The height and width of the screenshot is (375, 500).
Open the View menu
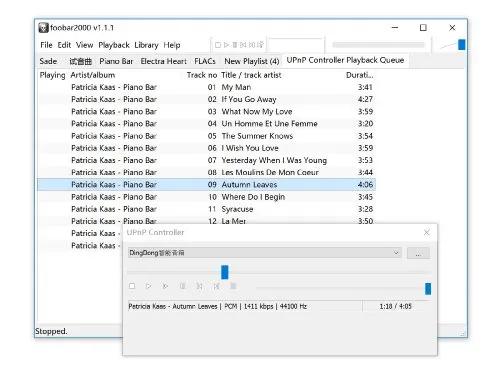(84, 45)
